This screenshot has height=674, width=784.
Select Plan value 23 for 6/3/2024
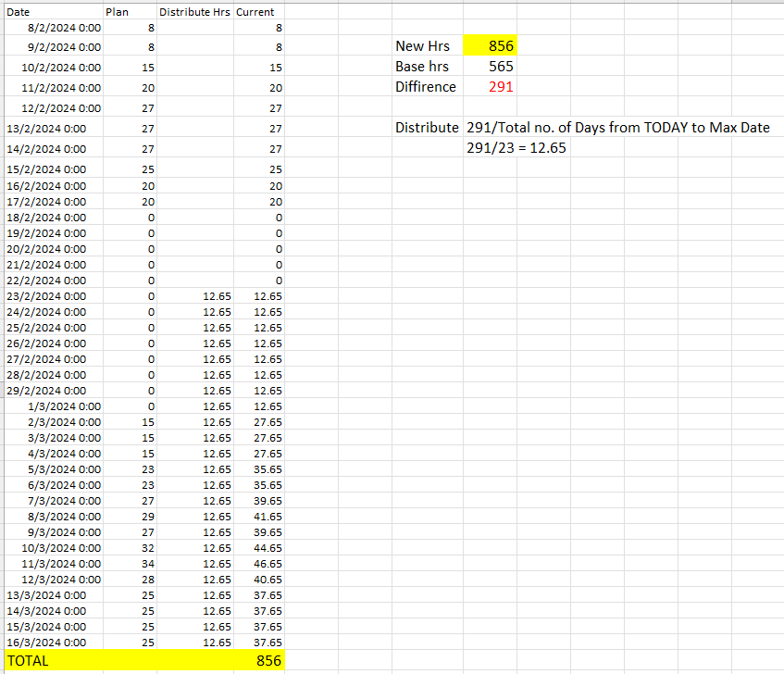[130, 485]
